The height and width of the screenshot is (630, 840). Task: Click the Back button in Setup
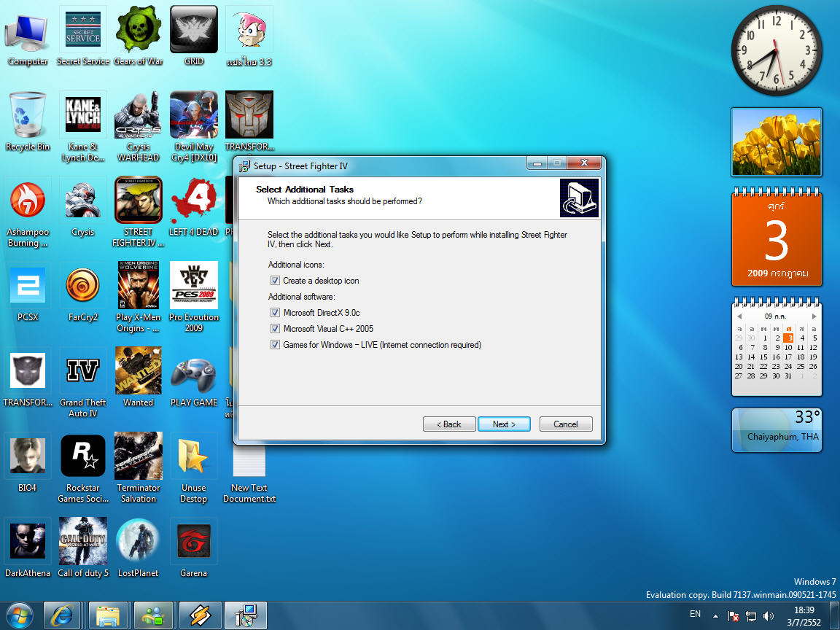pyautogui.click(x=449, y=424)
